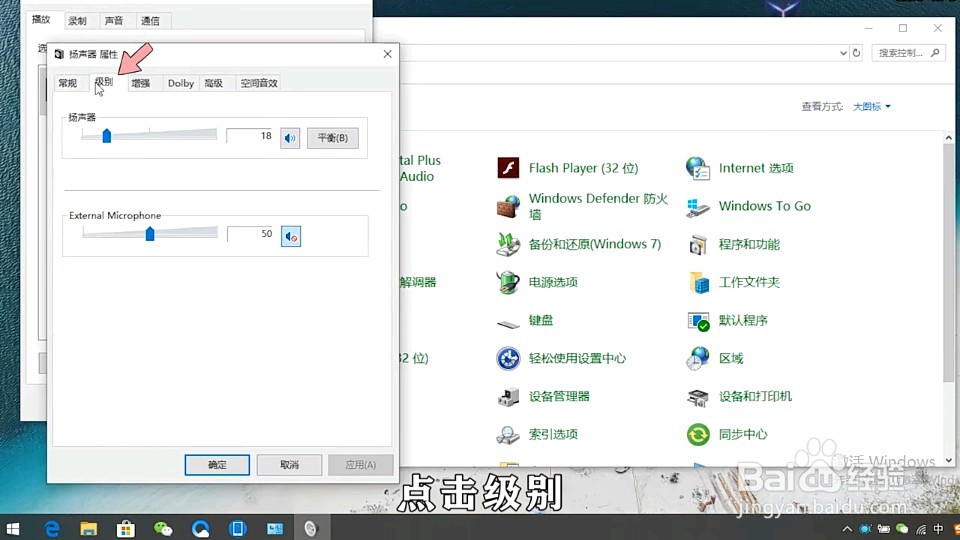Click the 取消 button
960x540 pixels.
click(x=289, y=465)
